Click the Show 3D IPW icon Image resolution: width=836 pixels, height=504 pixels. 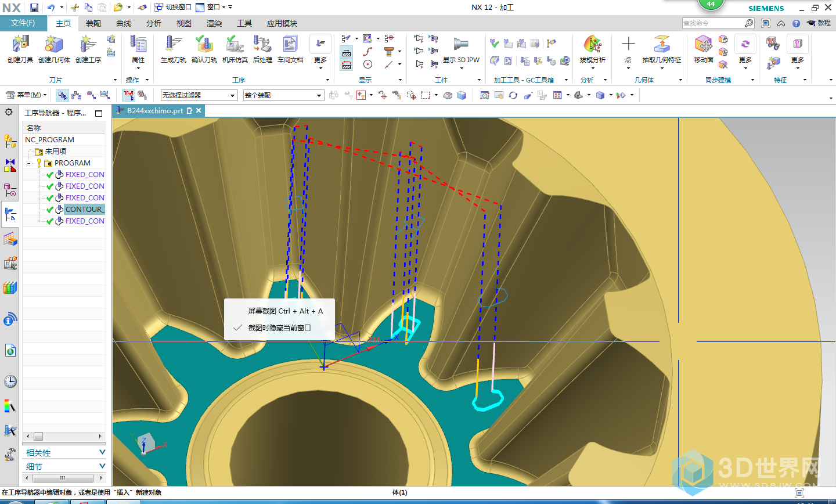tap(461, 45)
